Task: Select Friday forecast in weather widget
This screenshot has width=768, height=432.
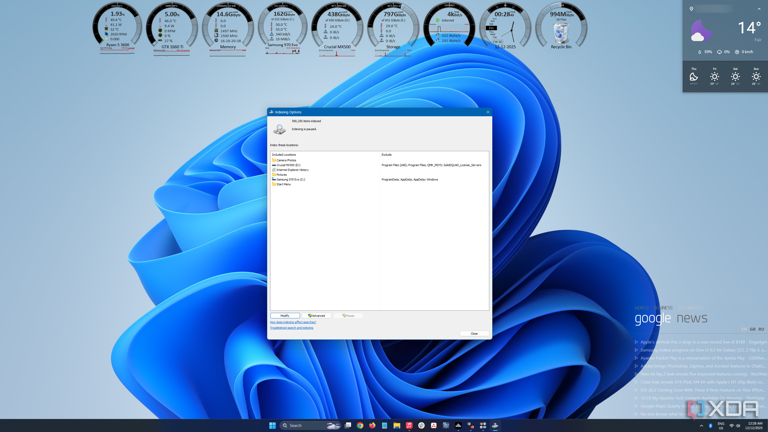Action: [715, 76]
